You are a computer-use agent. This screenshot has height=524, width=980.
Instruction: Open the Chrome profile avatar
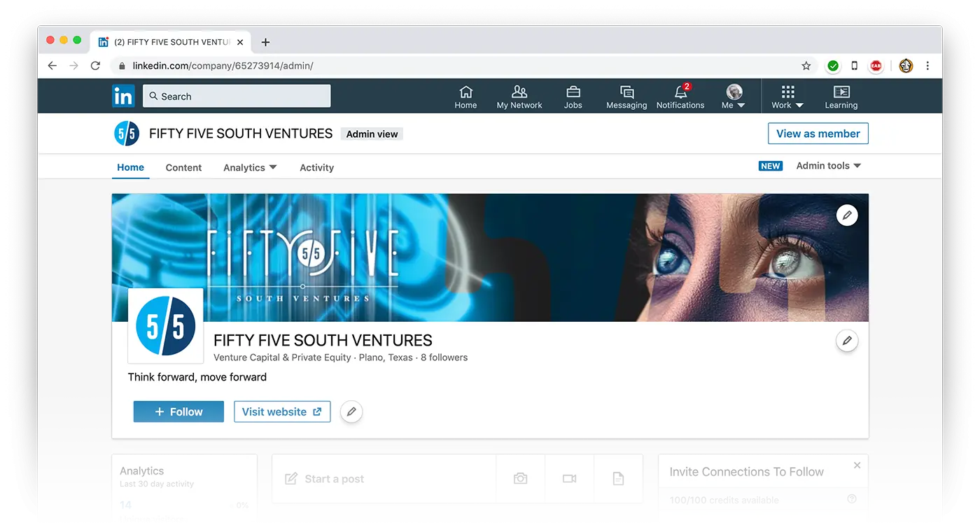pyautogui.click(x=906, y=66)
